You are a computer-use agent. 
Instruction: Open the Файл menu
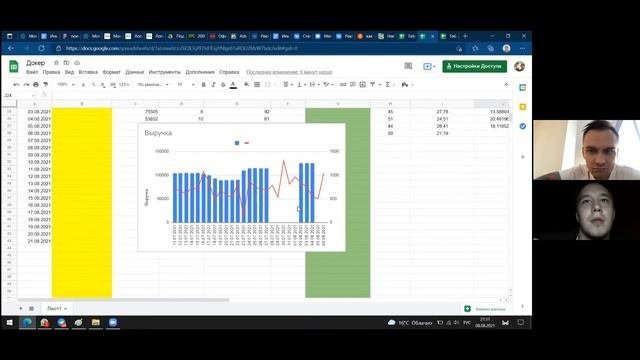32,72
